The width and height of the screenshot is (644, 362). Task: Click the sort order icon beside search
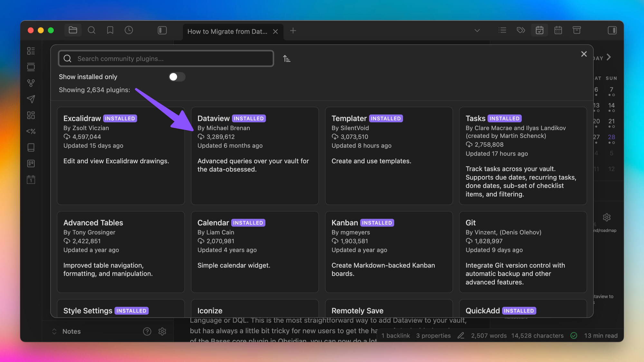tap(287, 59)
